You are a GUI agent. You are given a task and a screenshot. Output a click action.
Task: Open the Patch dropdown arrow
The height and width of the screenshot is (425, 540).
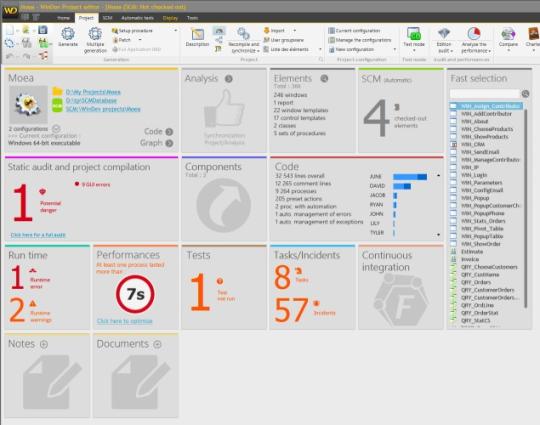point(140,40)
